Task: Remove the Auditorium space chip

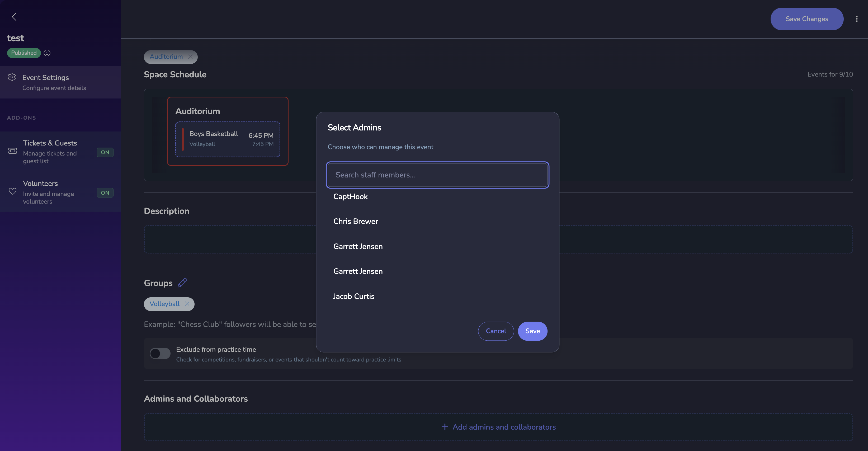Action: pyautogui.click(x=190, y=57)
